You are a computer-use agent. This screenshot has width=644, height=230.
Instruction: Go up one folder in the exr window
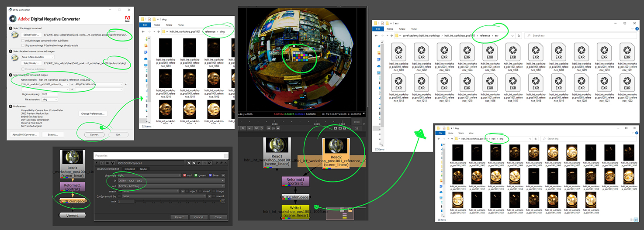(391, 35)
